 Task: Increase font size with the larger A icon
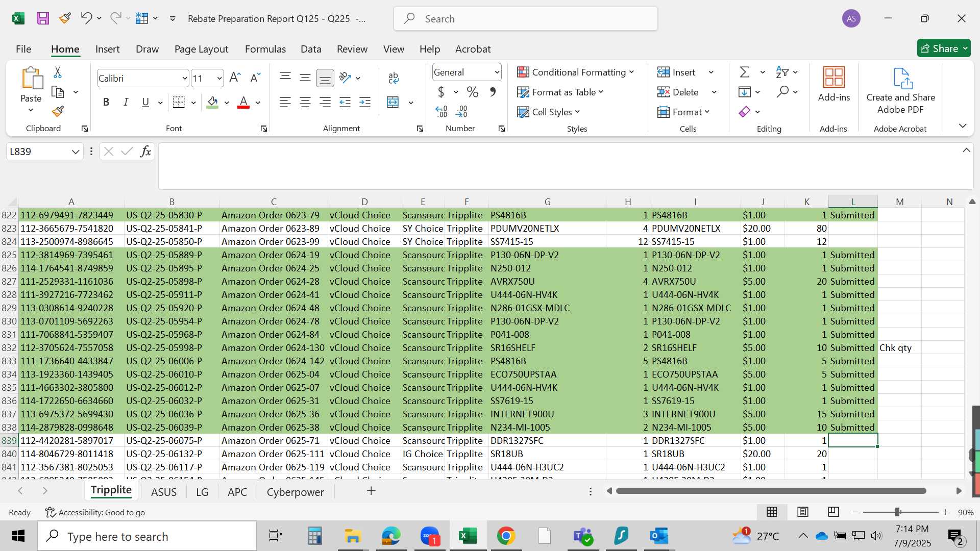point(235,78)
